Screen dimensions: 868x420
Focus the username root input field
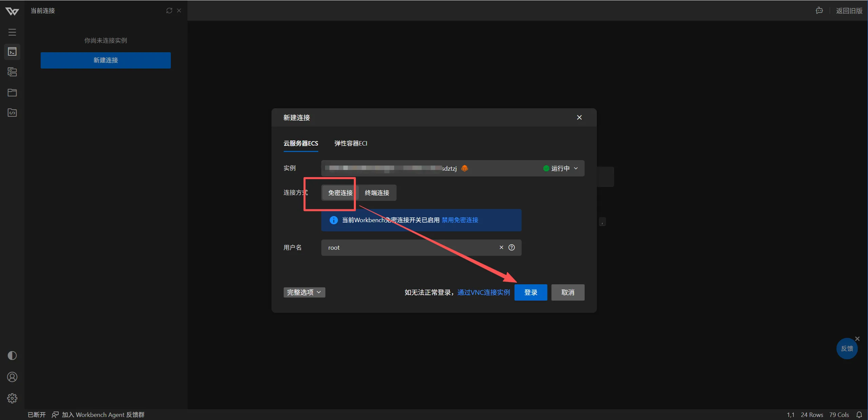(x=421, y=248)
